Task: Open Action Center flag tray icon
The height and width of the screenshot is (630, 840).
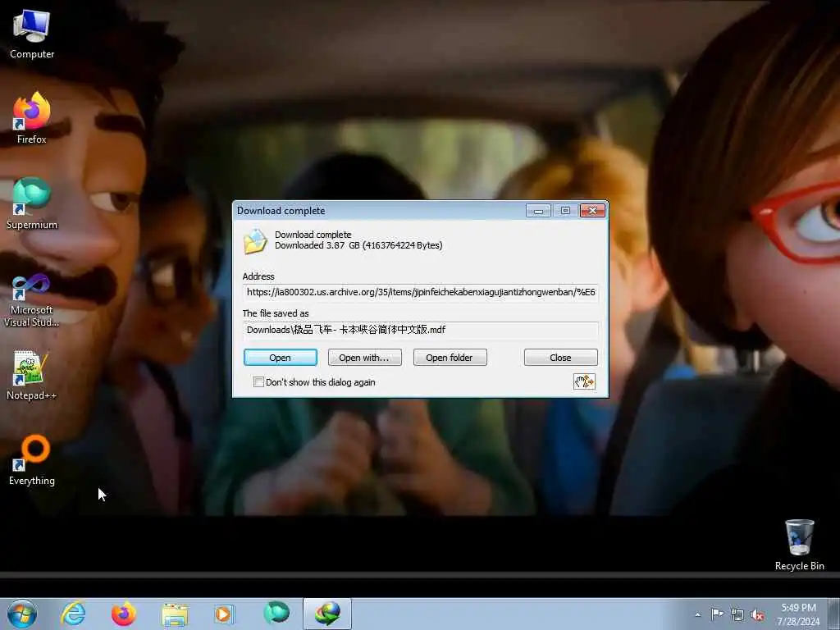Action: pyautogui.click(x=717, y=614)
